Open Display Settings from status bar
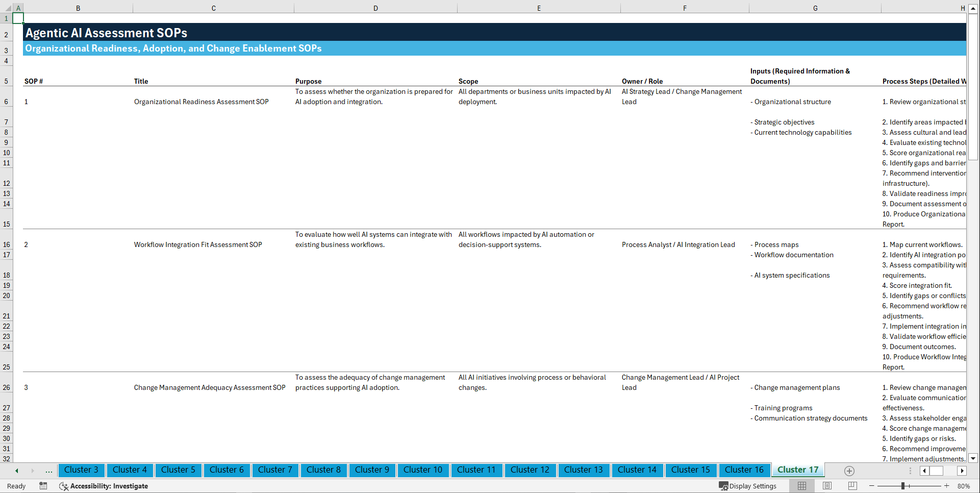 pyautogui.click(x=748, y=486)
